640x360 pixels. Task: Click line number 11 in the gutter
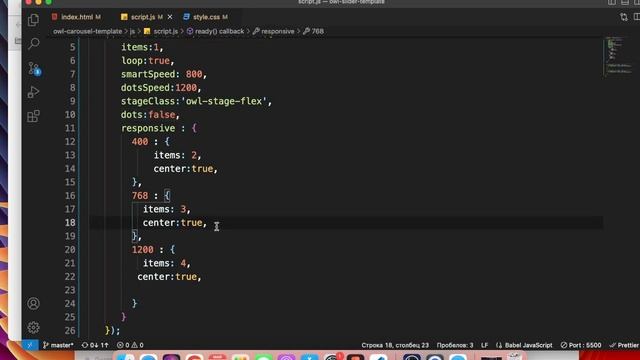pos(70,128)
